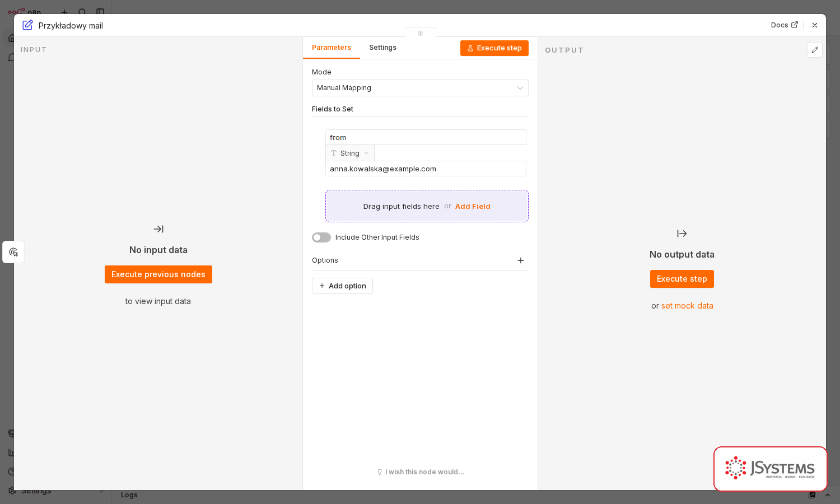Click the Execute previous nodes button
Screen dimensions: 840x504
158,274
